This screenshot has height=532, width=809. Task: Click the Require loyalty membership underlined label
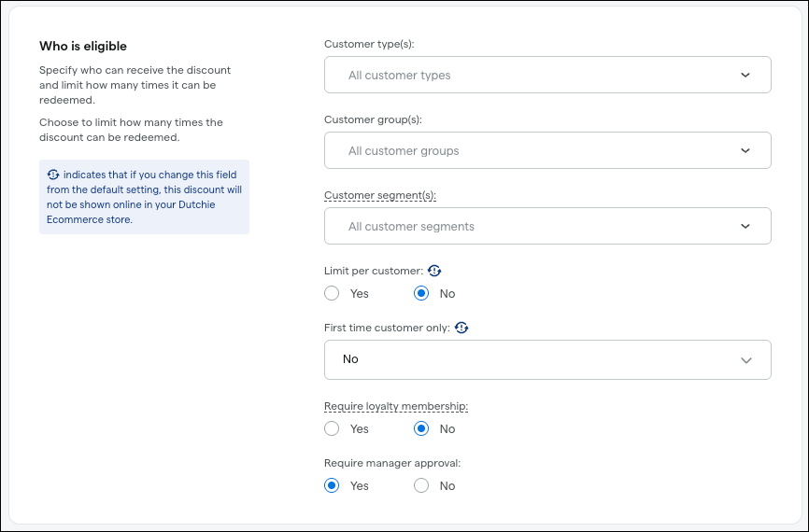pos(396,406)
